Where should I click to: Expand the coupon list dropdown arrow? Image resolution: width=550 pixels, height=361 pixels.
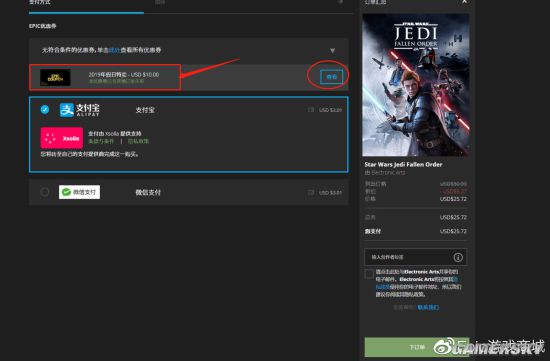332,51
